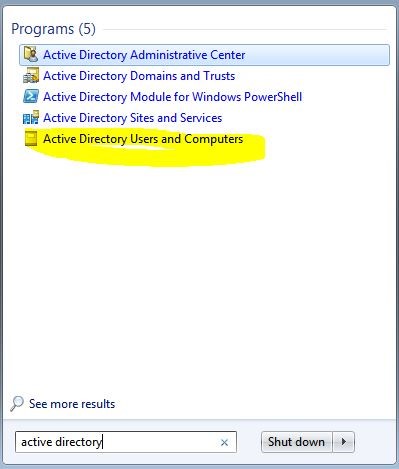The height and width of the screenshot is (469, 399).
Task: Select Active Directory Module for Windows PowerShell
Action: coord(173,97)
